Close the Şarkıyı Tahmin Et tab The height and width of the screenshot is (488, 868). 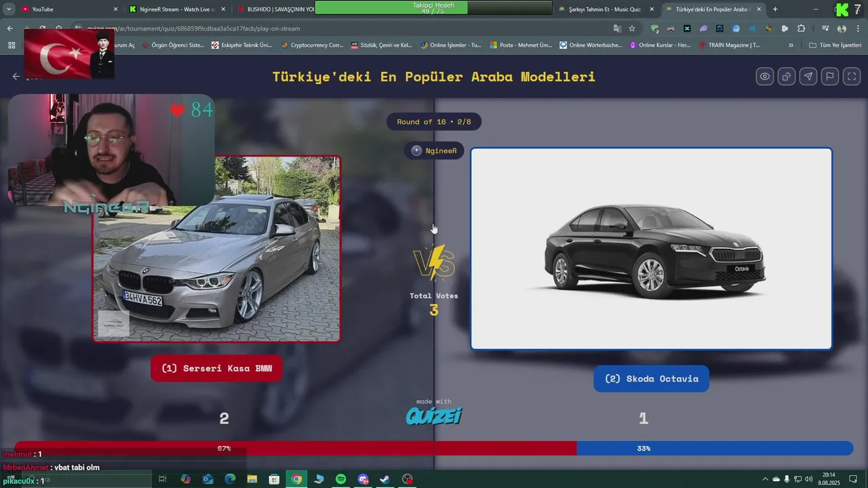[652, 9]
